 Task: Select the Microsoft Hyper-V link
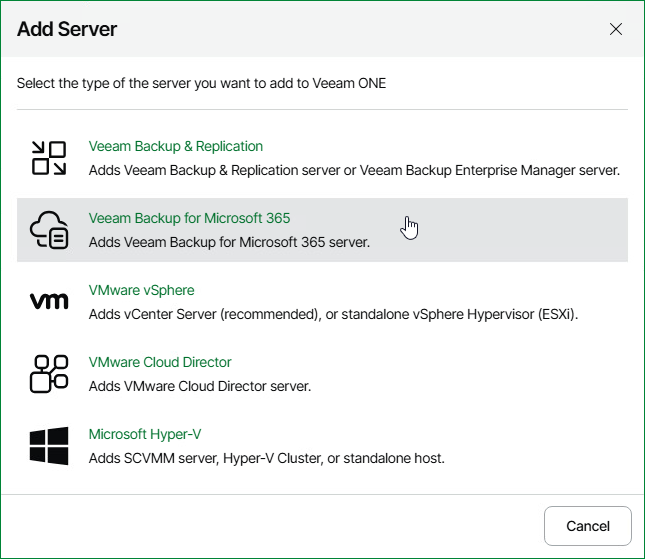pos(145,434)
